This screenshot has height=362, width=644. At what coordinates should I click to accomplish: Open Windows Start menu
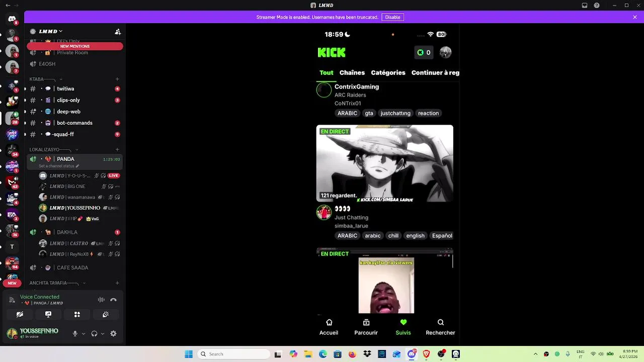click(189, 354)
